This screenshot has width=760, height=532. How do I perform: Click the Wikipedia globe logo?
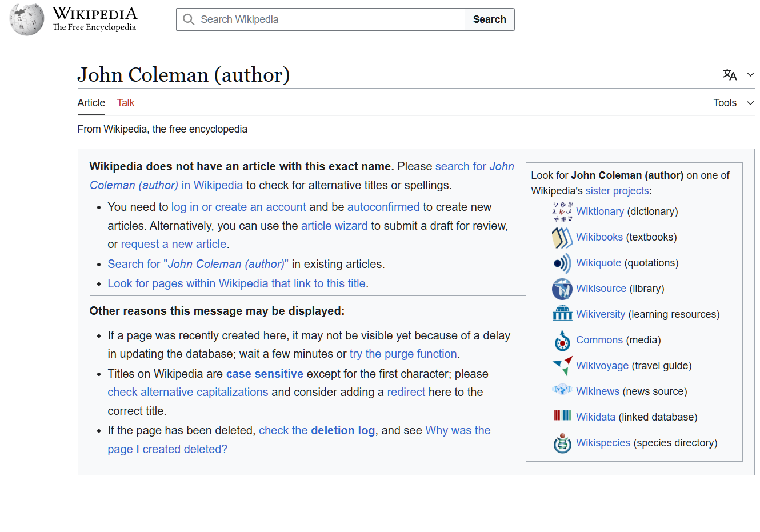click(x=27, y=19)
